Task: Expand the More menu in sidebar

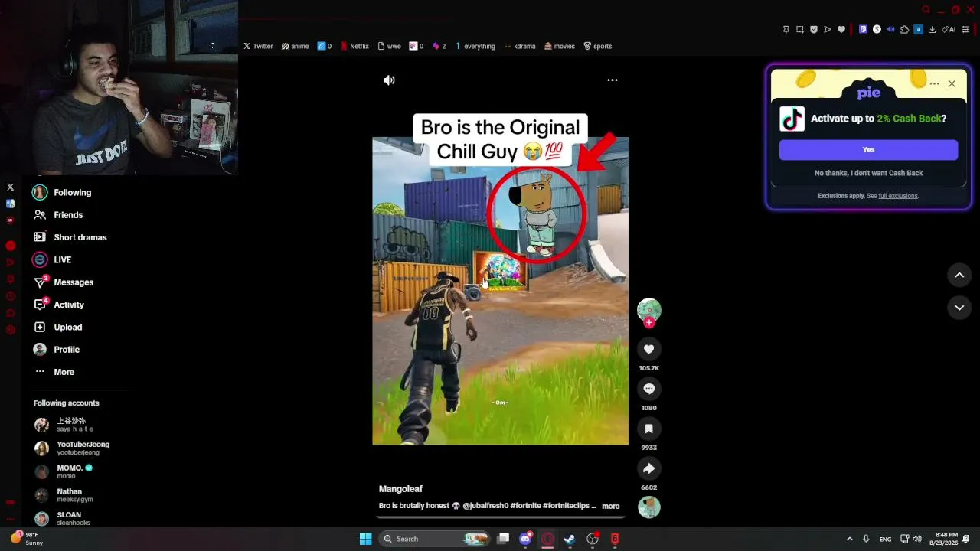Action: pyautogui.click(x=54, y=372)
